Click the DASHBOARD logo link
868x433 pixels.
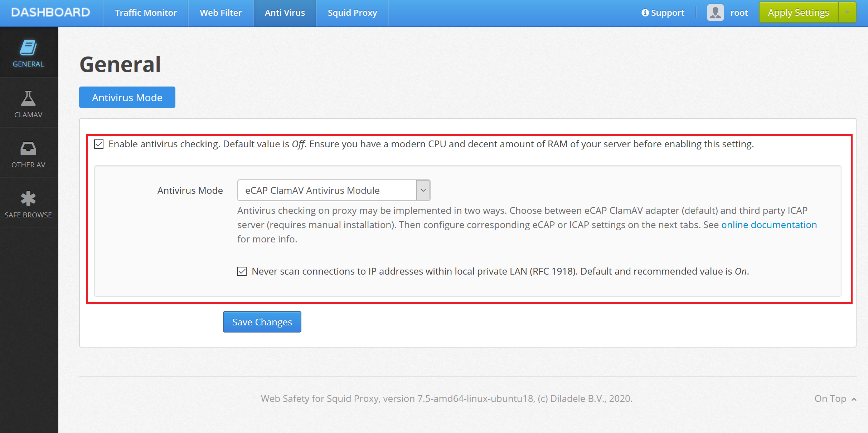pyautogui.click(x=50, y=13)
